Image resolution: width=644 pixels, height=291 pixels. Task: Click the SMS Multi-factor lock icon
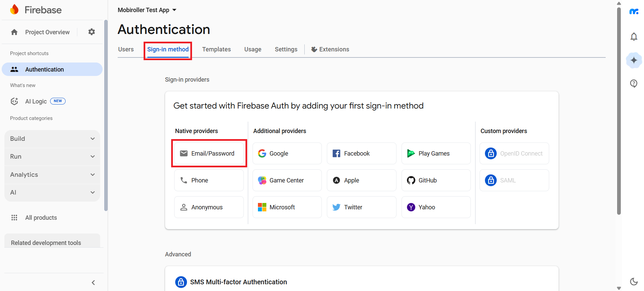181,282
